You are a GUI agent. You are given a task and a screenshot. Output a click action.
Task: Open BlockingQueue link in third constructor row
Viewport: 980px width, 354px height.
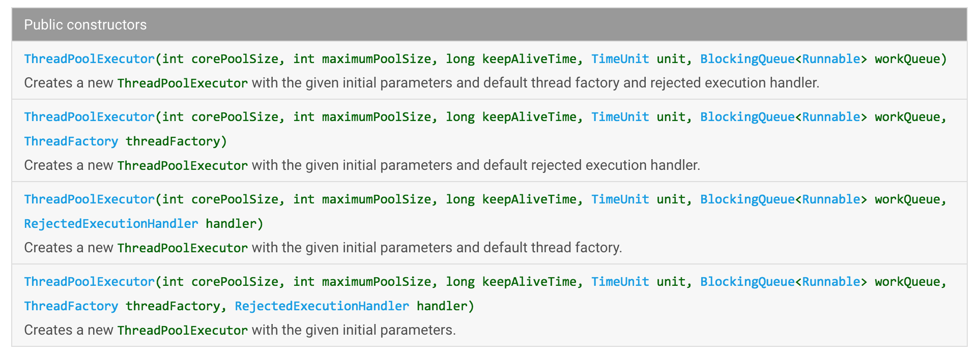pos(747,199)
